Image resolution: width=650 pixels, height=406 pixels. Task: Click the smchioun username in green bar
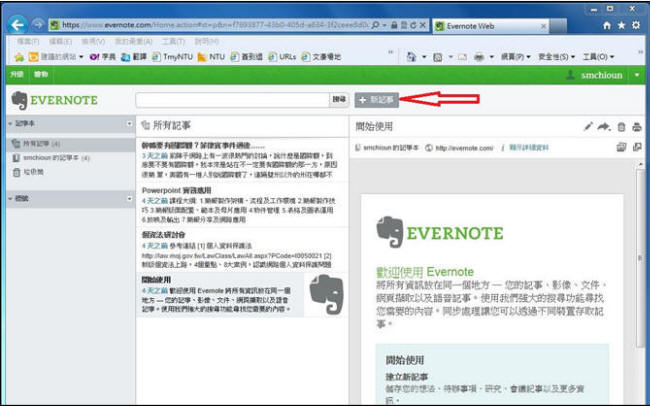pos(601,75)
